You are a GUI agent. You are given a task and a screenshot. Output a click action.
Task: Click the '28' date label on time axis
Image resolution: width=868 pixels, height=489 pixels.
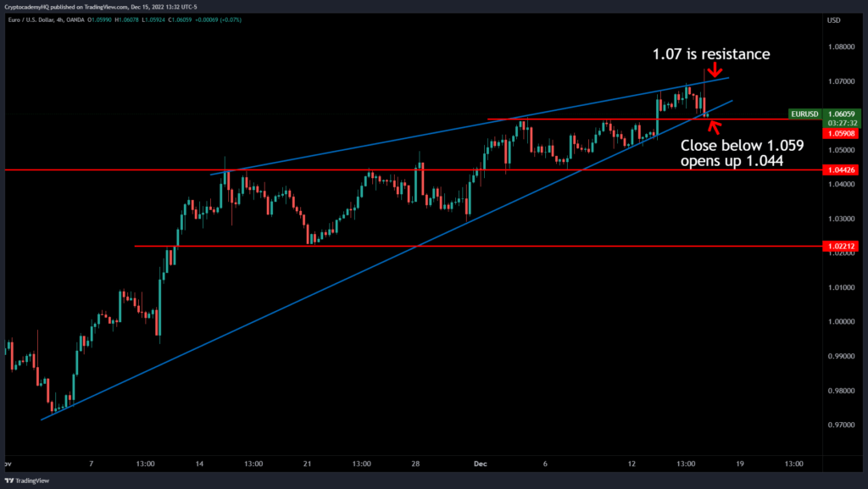[x=416, y=464]
